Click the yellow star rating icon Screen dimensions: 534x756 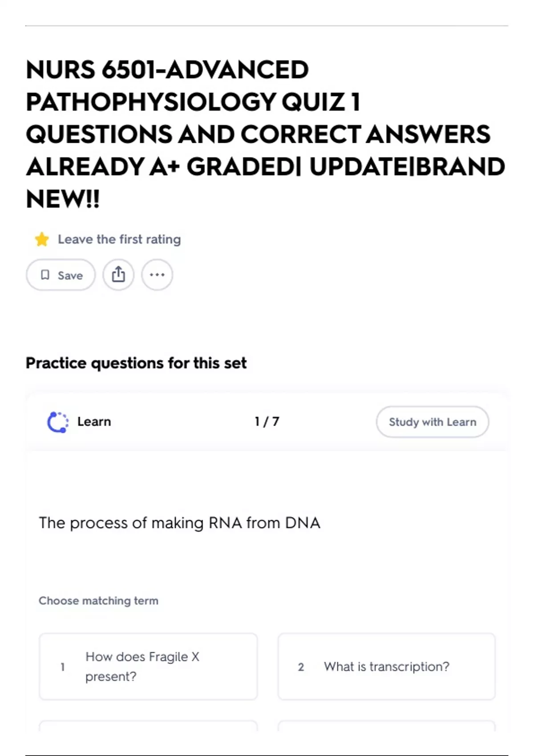tap(42, 239)
